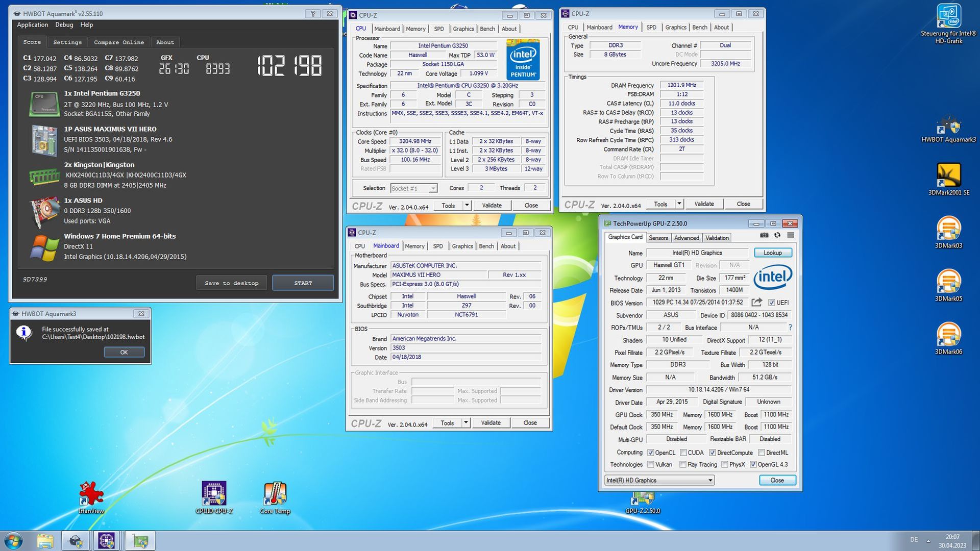Expand Tools dropdown arrow in CPU-Z CPU window

pos(467,205)
